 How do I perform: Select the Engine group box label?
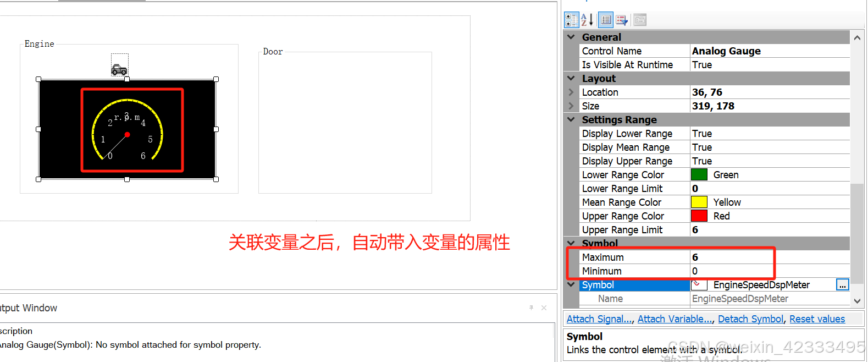click(40, 43)
